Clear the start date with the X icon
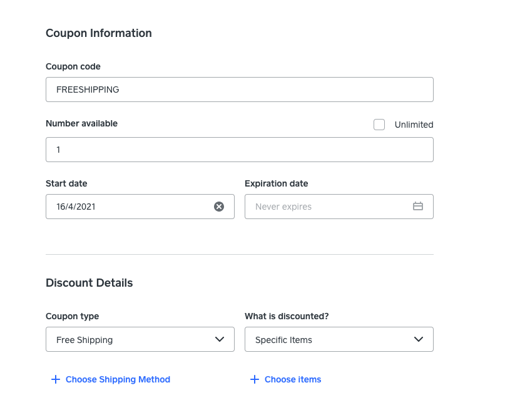 219,207
